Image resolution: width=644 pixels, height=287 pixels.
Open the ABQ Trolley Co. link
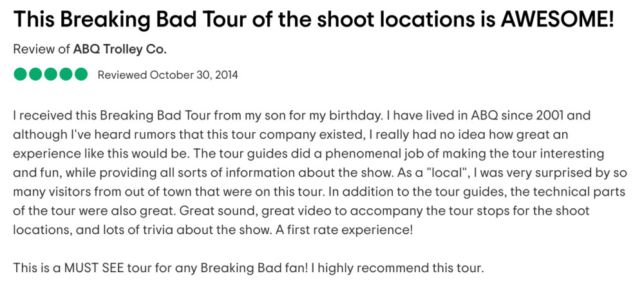120,50
